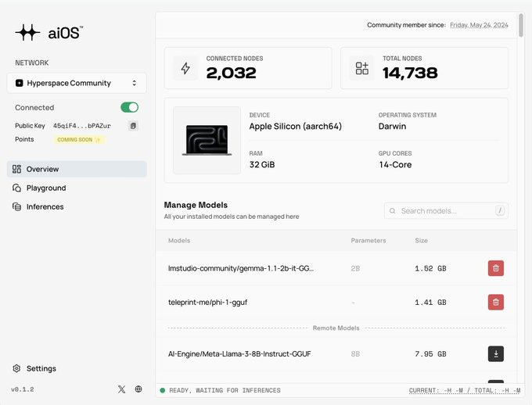Click the Remote Models section label
Screen dimensions: 532x405
(336, 328)
